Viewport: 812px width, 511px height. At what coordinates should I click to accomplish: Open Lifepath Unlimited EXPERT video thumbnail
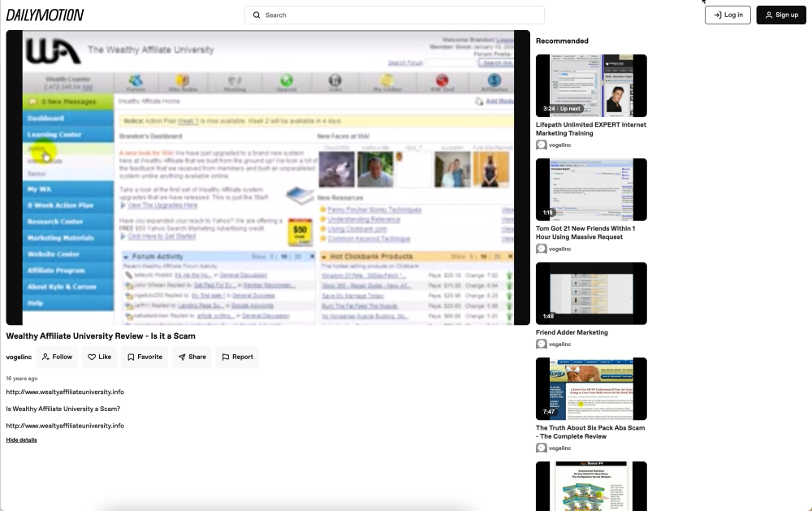(591, 85)
